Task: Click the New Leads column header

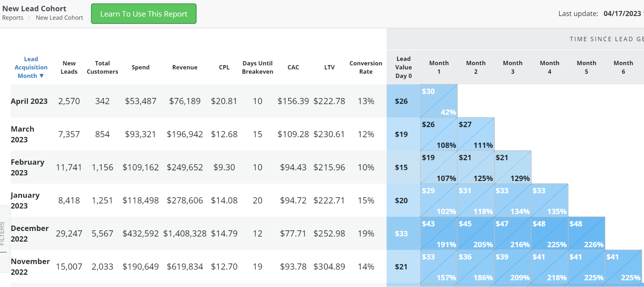Action: tap(69, 67)
